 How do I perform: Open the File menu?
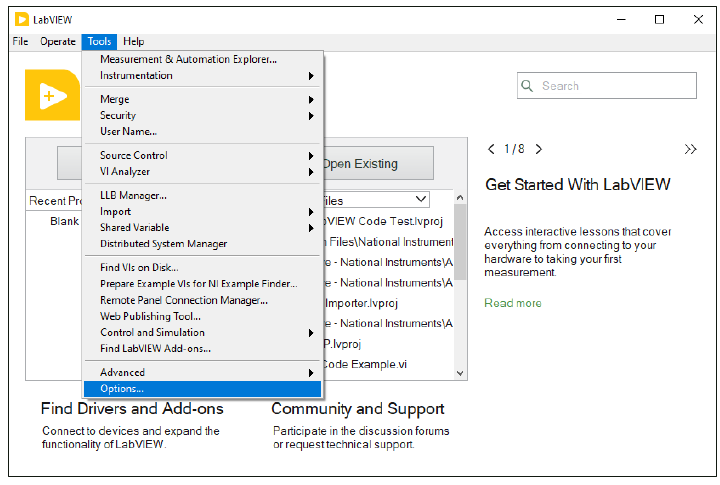point(20,42)
